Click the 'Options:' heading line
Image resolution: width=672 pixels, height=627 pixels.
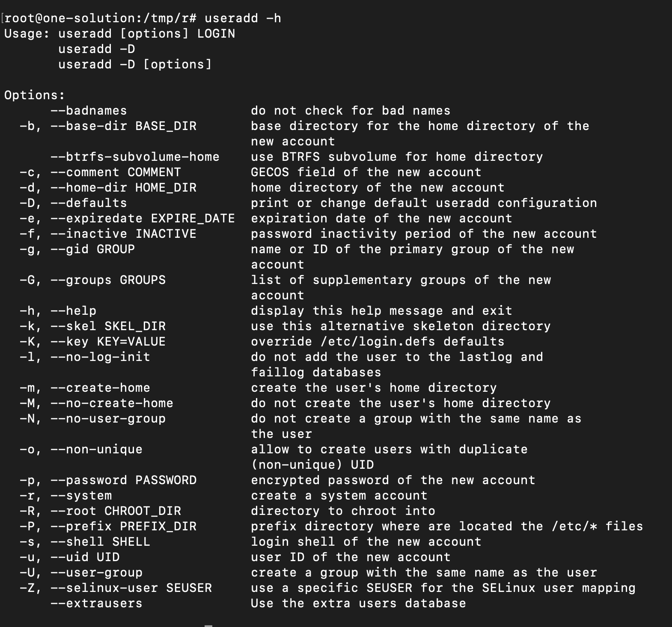35,95
